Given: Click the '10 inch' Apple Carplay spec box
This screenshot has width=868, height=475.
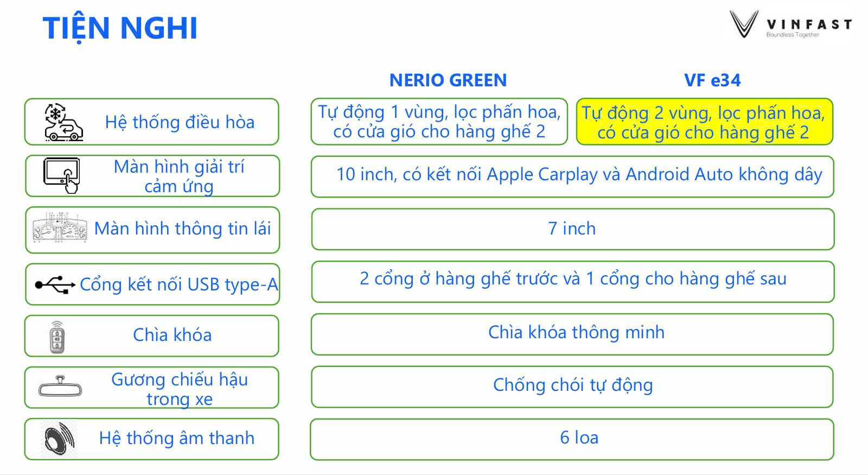Looking at the screenshot, I should coord(572,176).
